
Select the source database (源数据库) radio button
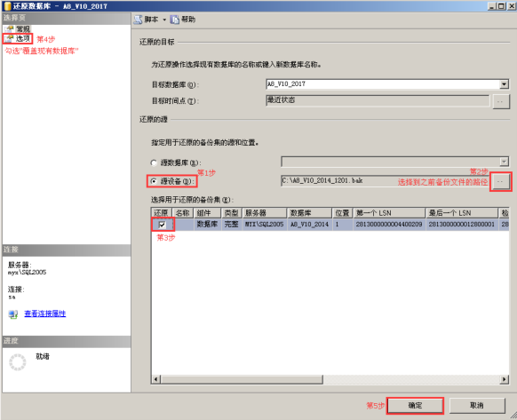point(154,162)
